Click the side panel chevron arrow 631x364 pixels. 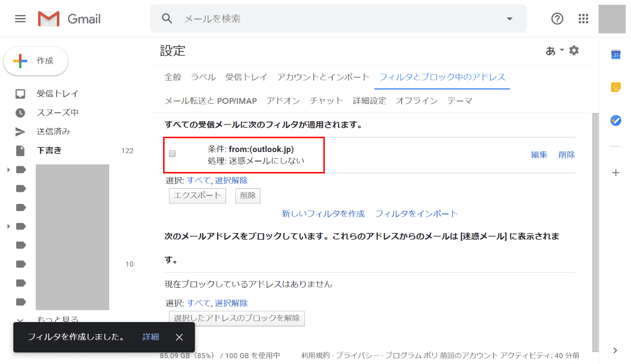[x=615, y=350]
